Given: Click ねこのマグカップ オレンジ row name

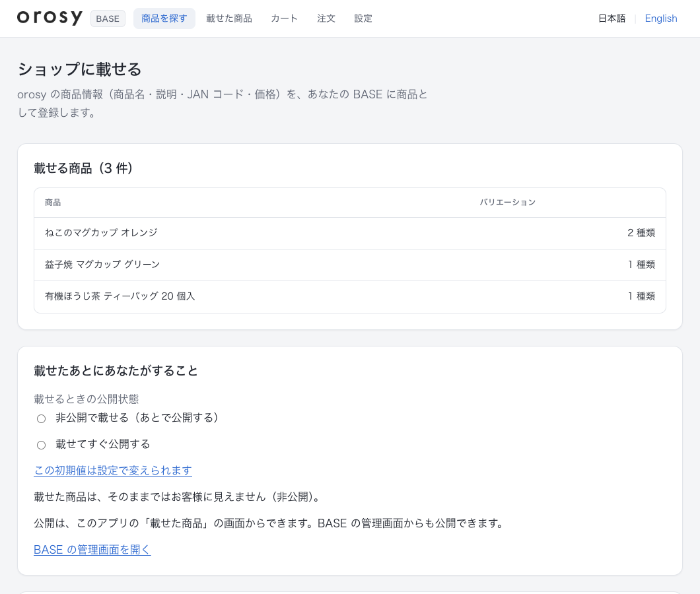Looking at the screenshot, I should pos(101,232).
